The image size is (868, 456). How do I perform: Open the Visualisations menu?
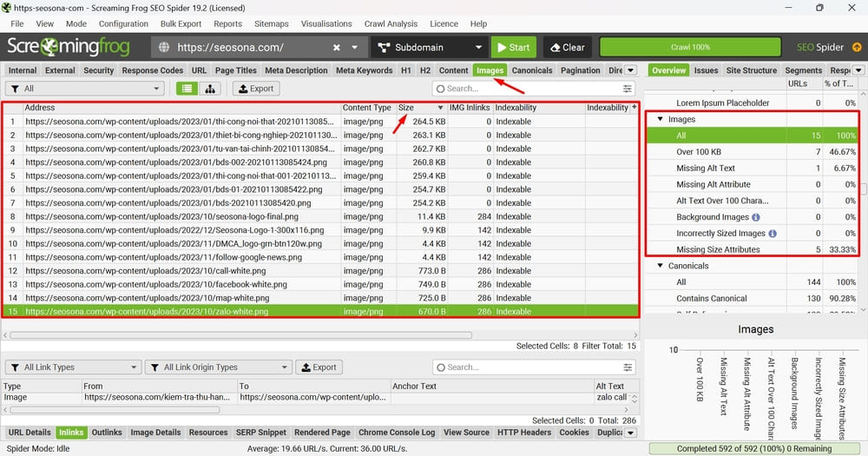[326, 23]
